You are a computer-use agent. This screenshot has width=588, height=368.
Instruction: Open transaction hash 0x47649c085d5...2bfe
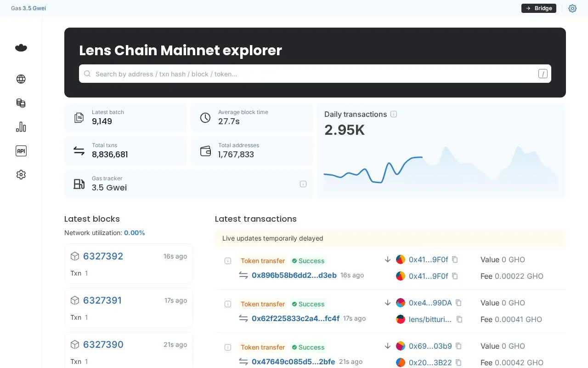pos(294,362)
